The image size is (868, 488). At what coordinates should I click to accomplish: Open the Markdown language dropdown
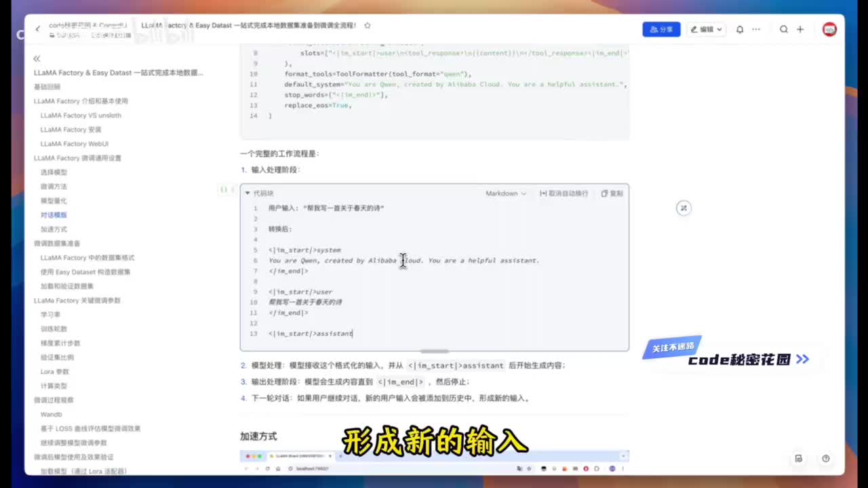(x=506, y=193)
